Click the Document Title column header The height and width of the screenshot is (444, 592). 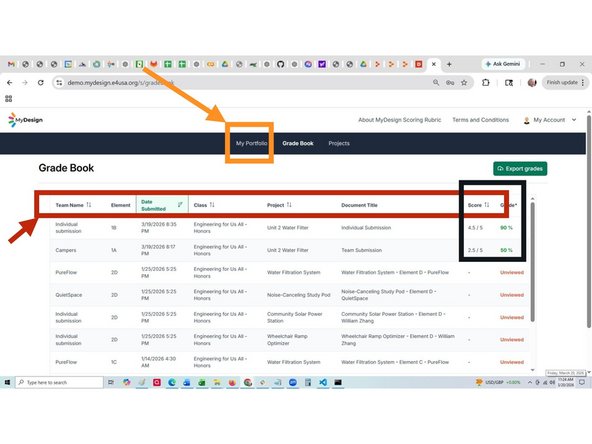click(x=359, y=205)
